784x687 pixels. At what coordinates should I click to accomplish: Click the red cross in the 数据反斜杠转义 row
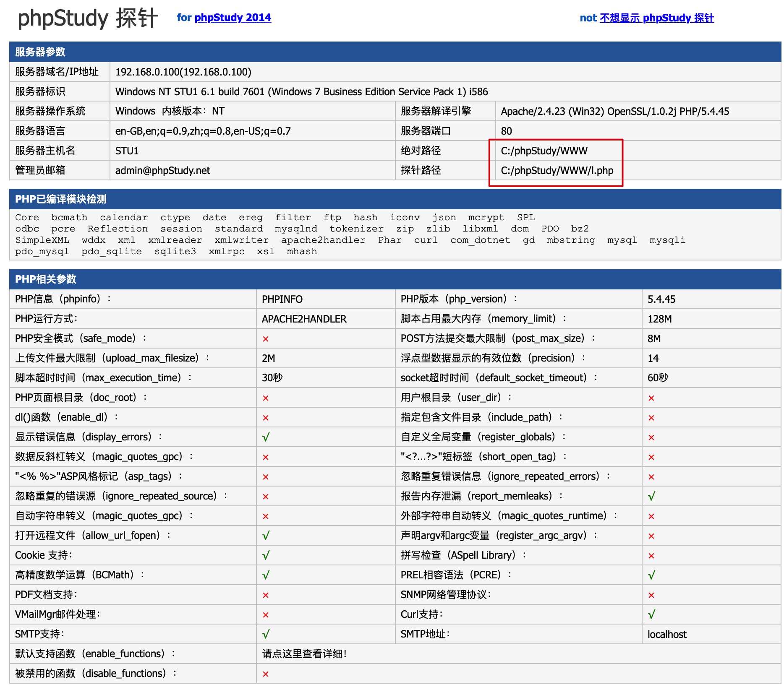[x=266, y=457]
